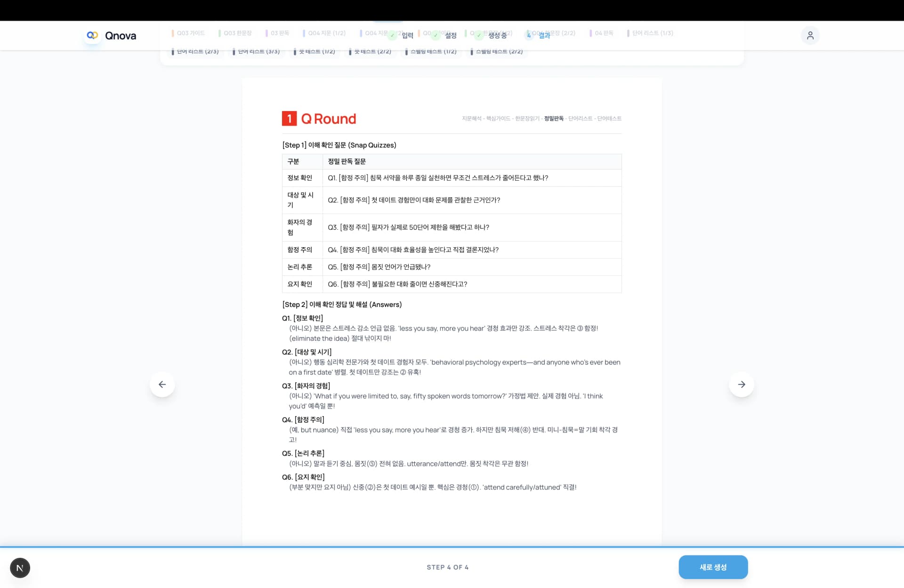Screen dimensions: 904x588
Task: Click the Qnova logo icon
Action: (x=92, y=36)
